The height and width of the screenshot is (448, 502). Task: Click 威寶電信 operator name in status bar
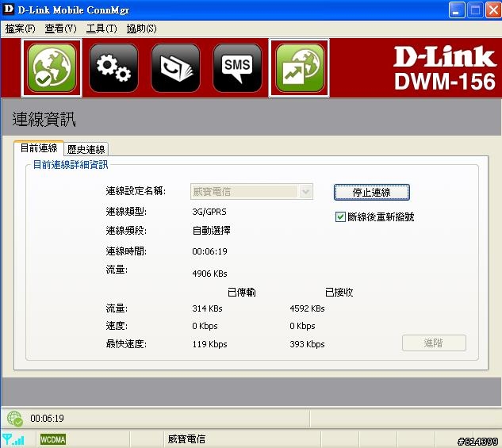click(186, 438)
